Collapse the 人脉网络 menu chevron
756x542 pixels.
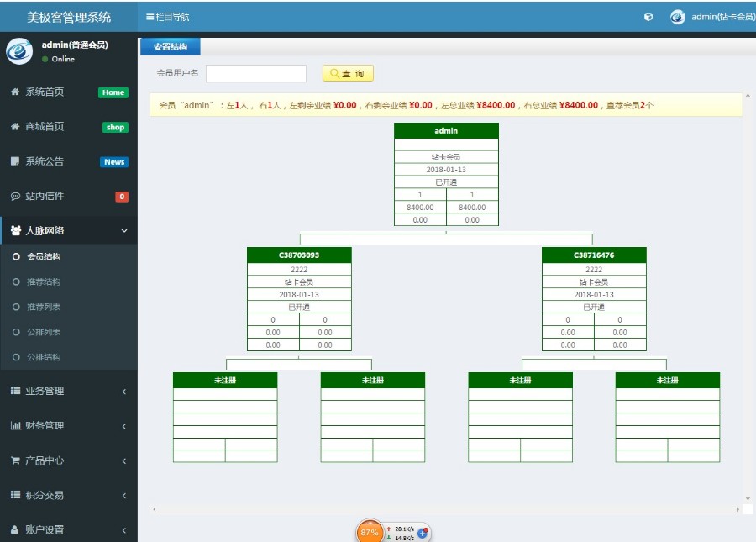[124, 230]
